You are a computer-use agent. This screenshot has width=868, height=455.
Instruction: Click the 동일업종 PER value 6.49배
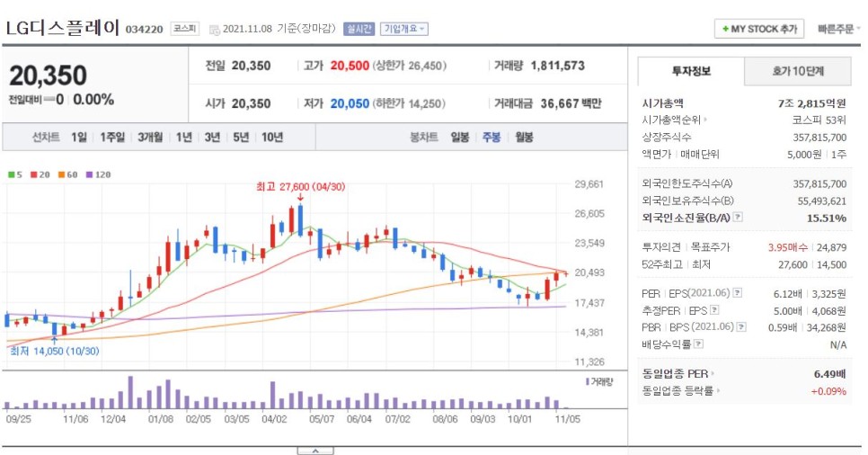coord(829,374)
